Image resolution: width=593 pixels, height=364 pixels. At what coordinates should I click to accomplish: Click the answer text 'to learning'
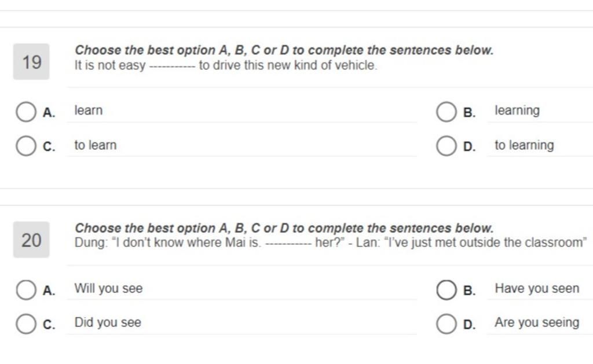(x=524, y=145)
